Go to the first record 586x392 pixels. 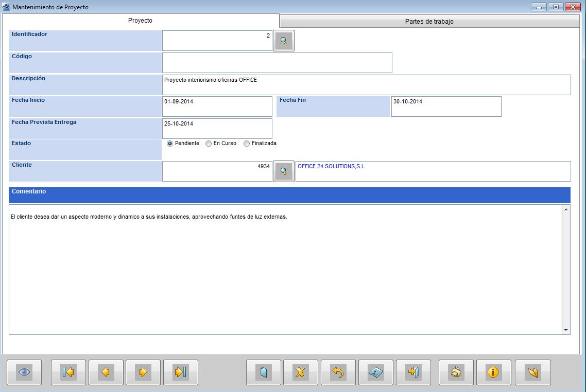point(68,372)
